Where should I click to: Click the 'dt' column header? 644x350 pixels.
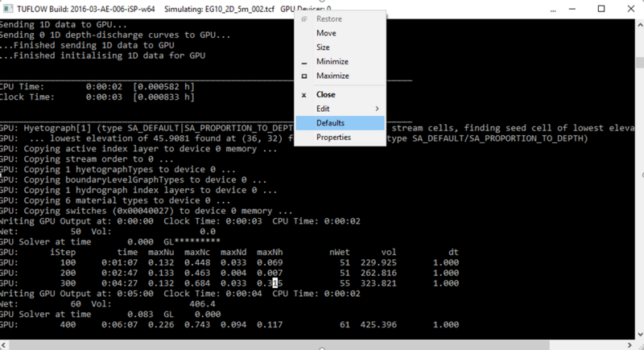[x=453, y=253]
